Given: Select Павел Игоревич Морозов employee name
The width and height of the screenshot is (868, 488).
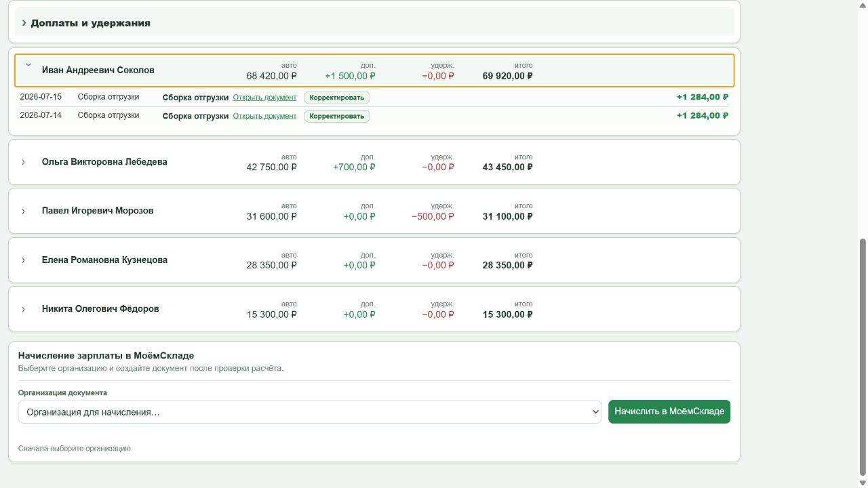Looking at the screenshot, I should click(98, 211).
